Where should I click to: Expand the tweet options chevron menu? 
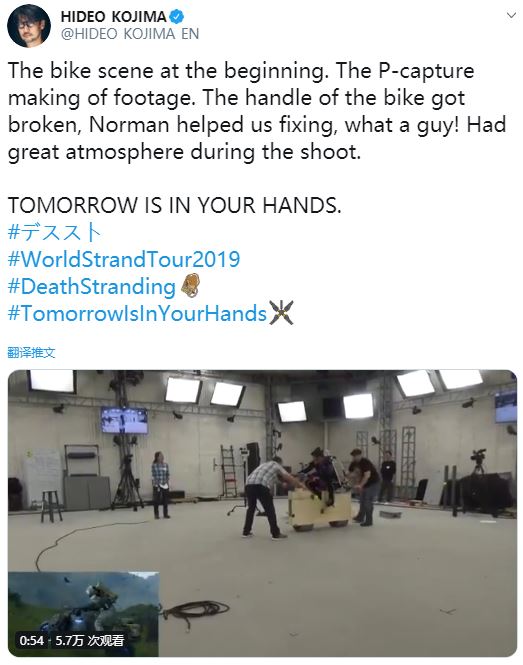pos(511,16)
